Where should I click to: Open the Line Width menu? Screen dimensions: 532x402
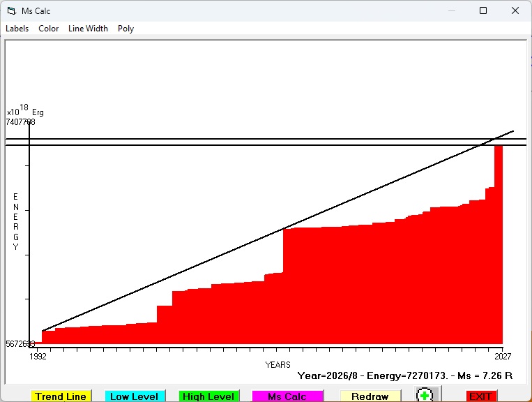pyautogui.click(x=88, y=29)
